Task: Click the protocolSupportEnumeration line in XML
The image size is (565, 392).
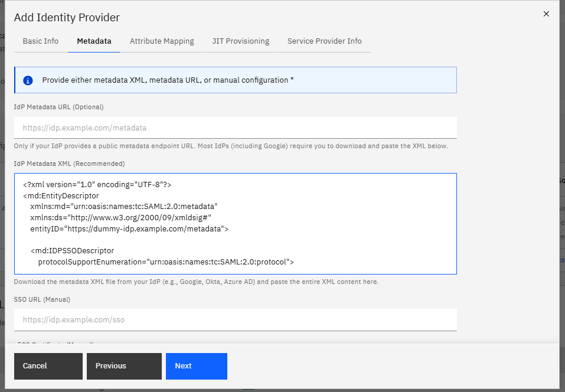Action: click(x=166, y=262)
